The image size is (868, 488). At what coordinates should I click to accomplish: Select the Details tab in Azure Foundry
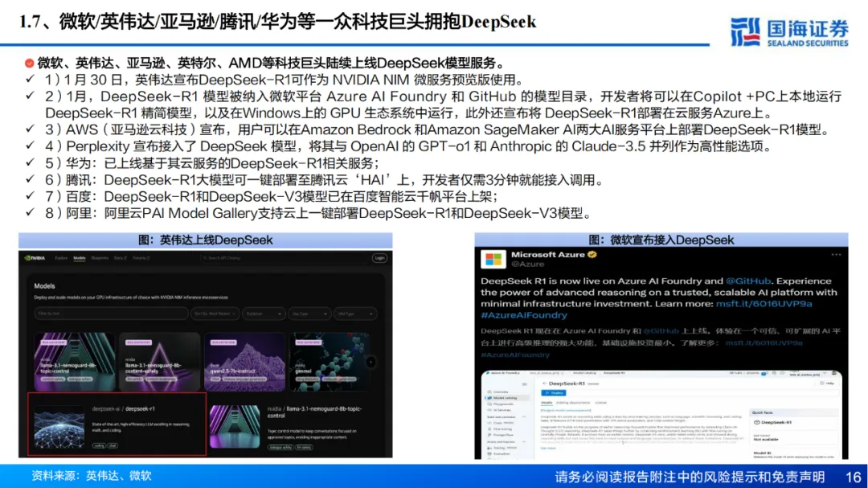point(547,403)
